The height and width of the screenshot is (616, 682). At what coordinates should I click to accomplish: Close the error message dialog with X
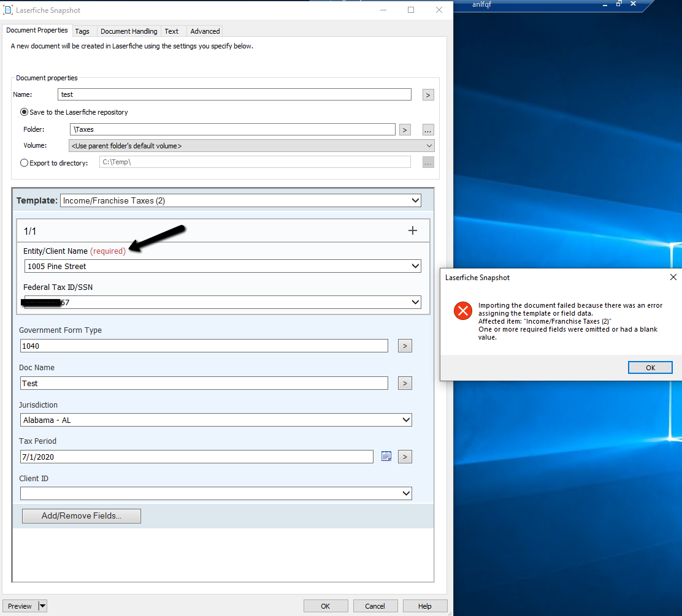click(673, 277)
